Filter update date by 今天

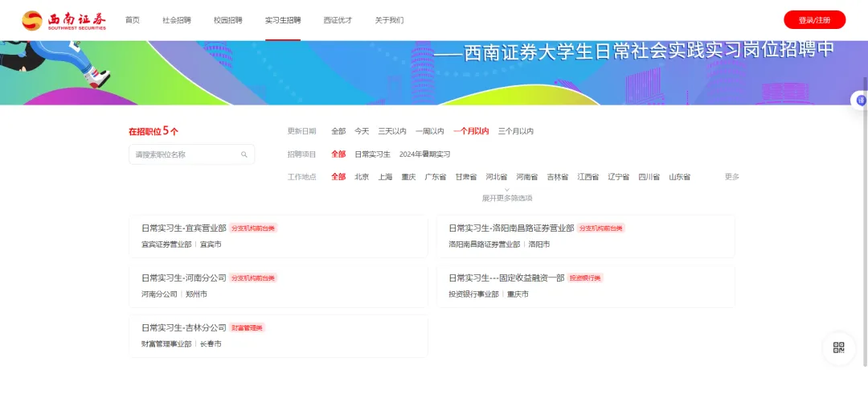pos(362,131)
